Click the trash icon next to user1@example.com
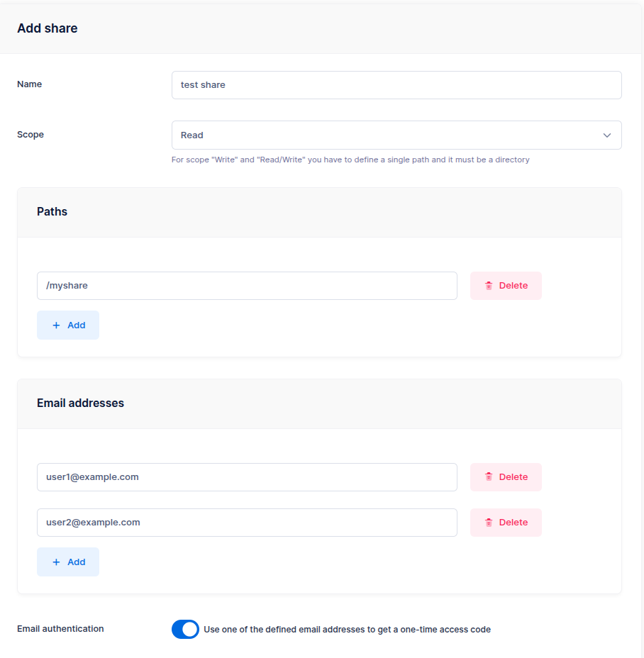This screenshot has height=658, width=644. 489,477
